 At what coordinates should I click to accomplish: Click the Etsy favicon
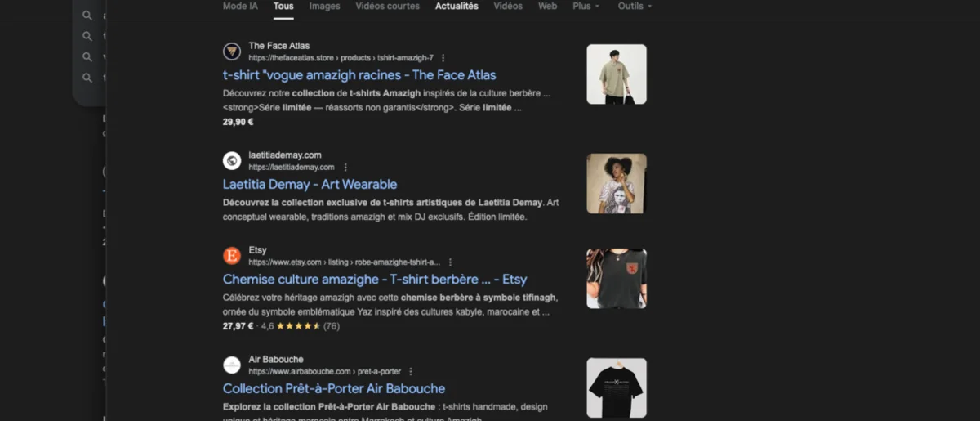tap(232, 256)
